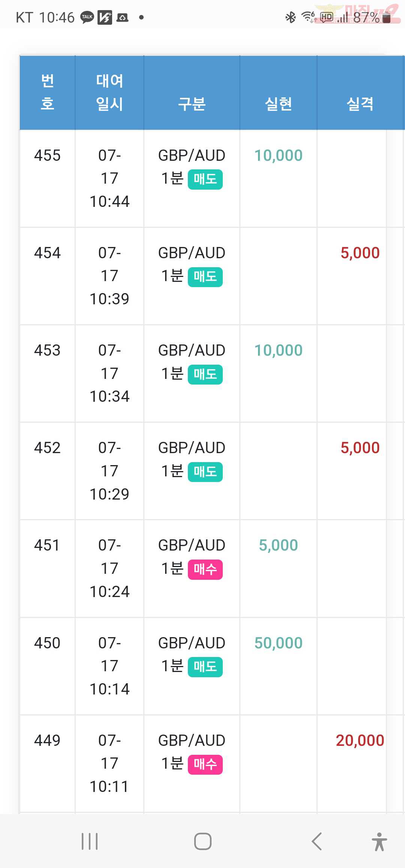Viewport: 405px width, 868px height.
Task: Tap the accessibility person icon
Action: (x=379, y=841)
